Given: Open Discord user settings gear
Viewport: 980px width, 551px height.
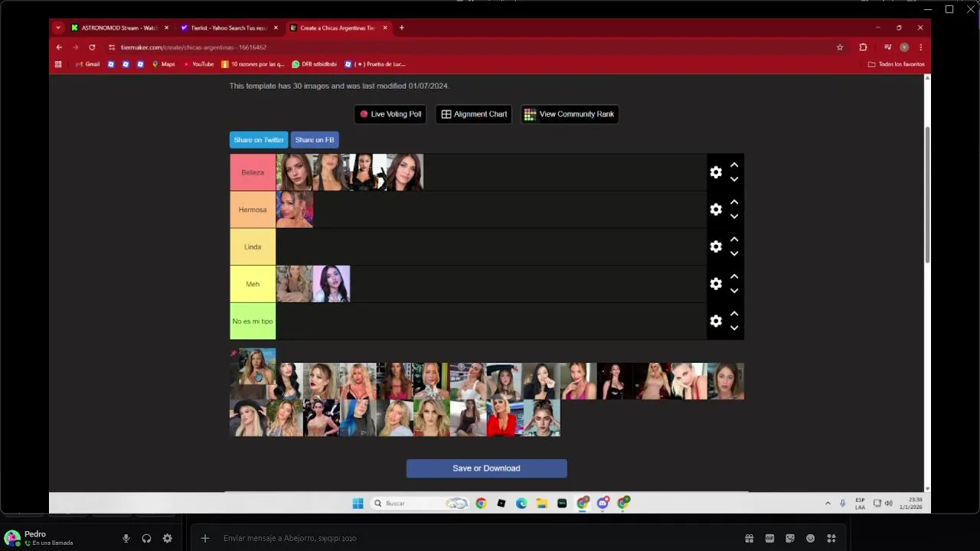Looking at the screenshot, I should 167,538.
